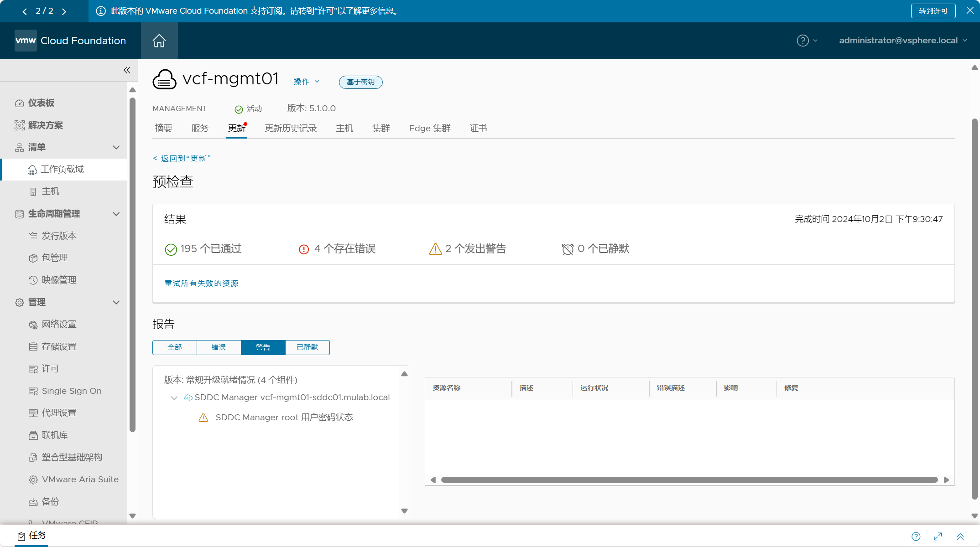Click the 基于密钥 badge
Viewport: 980px width, 547px height.
click(360, 82)
